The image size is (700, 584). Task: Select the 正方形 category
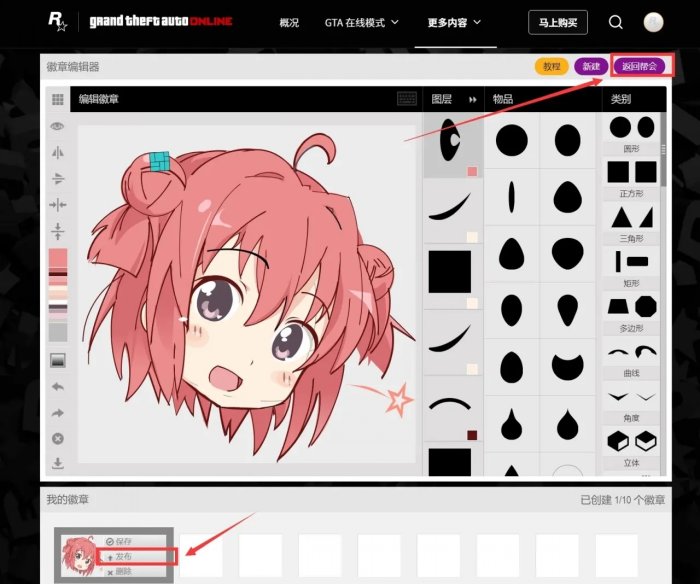pos(631,179)
